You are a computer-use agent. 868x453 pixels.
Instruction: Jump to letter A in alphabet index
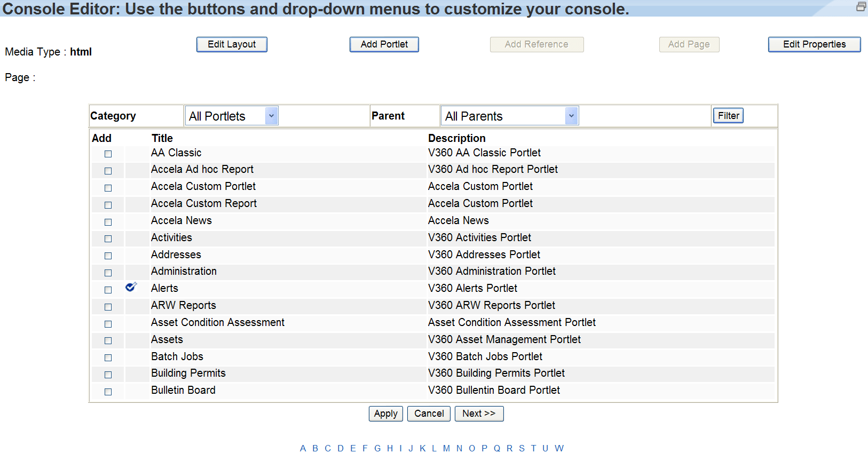[x=303, y=448]
